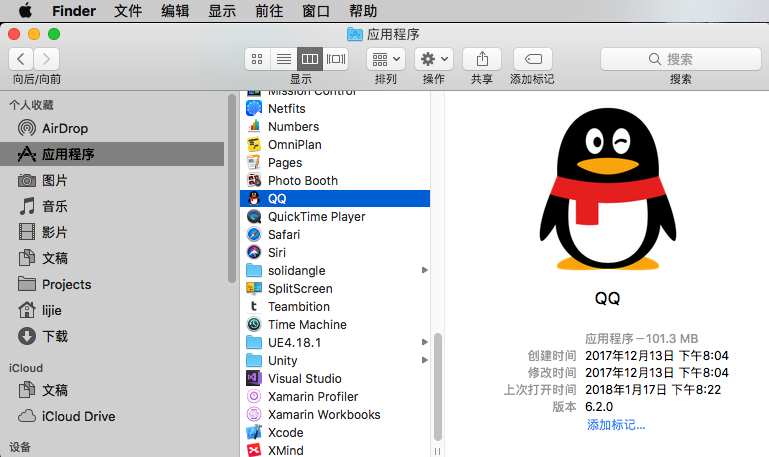This screenshot has height=457, width=769.
Task: Click the application list scrollbar
Action: pos(437,387)
